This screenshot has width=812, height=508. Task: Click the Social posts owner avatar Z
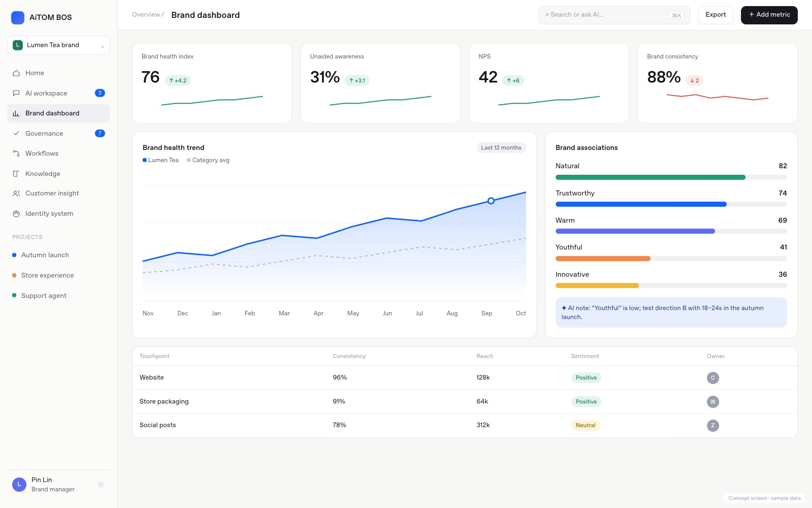(x=713, y=426)
